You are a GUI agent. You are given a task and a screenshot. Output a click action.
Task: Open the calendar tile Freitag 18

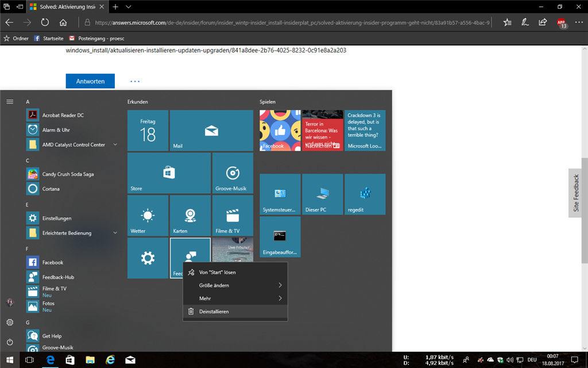click(148, 131)
